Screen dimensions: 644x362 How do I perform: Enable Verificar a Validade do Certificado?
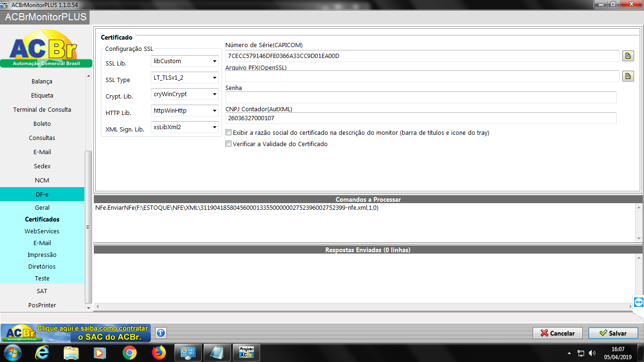pyautogui.click(x=229, y=144)
